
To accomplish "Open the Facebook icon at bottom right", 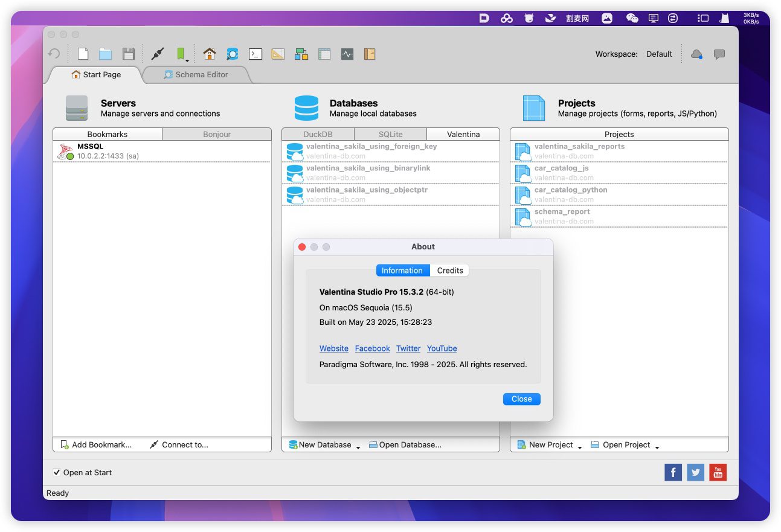I will point(673,472).
